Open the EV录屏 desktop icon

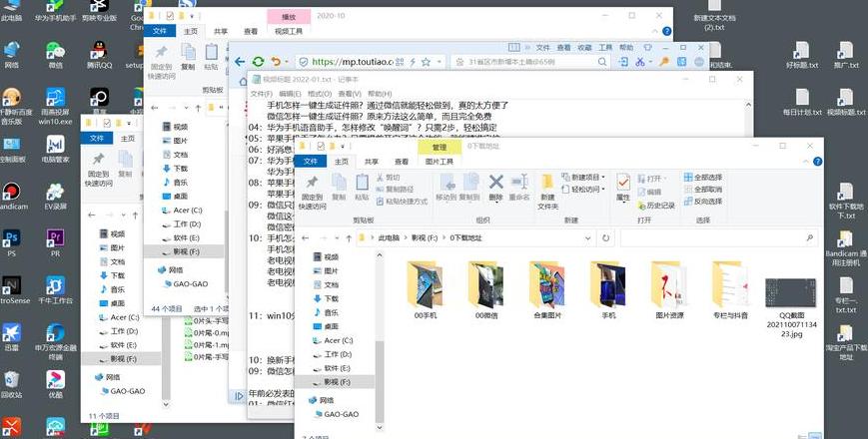tap(55, 197)
